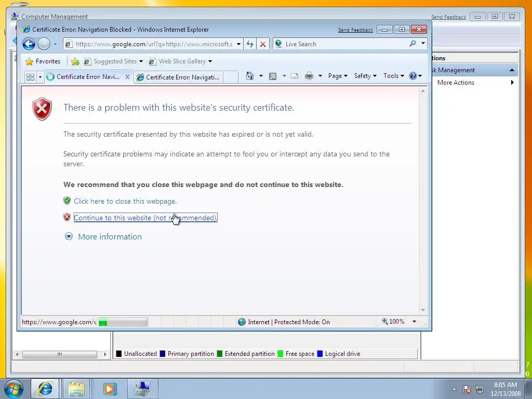Switch to the second Certificate Error tab
The width and height of the screenshot is (532, 399).
[179, 77]
